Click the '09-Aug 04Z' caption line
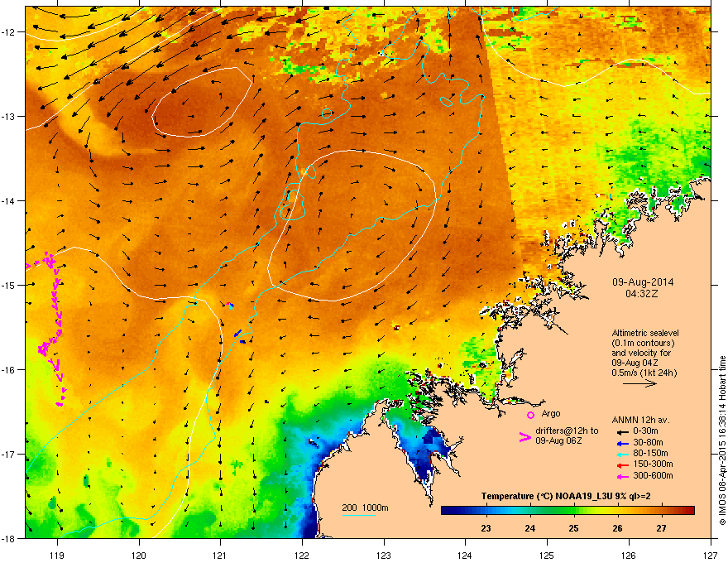 tap(635, 363)
